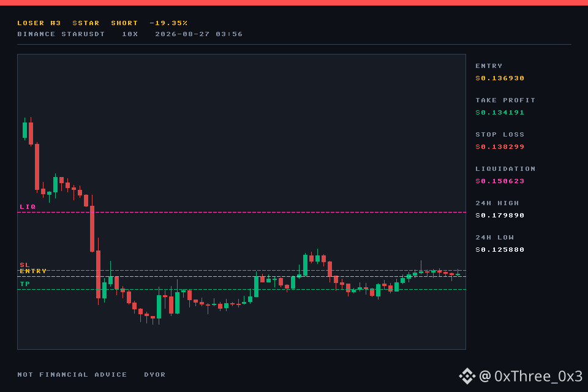Click the SHORT position label
588x392 pixels.
[x=124, y=23]
